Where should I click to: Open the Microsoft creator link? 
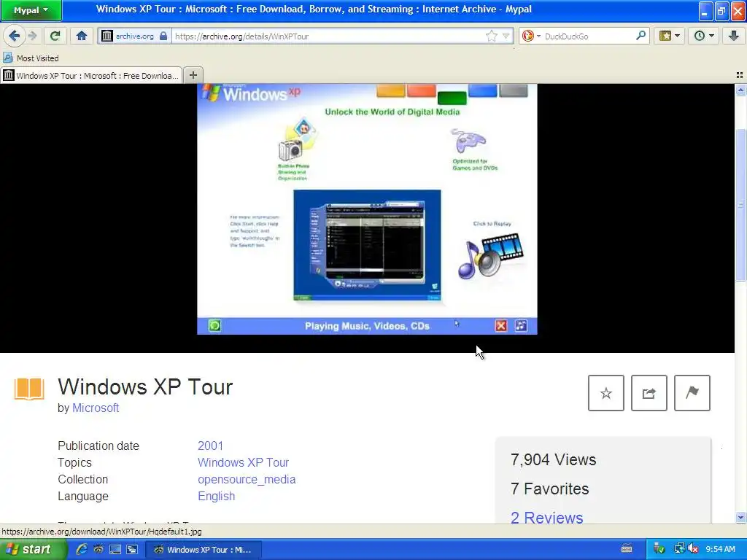[96, 408]
